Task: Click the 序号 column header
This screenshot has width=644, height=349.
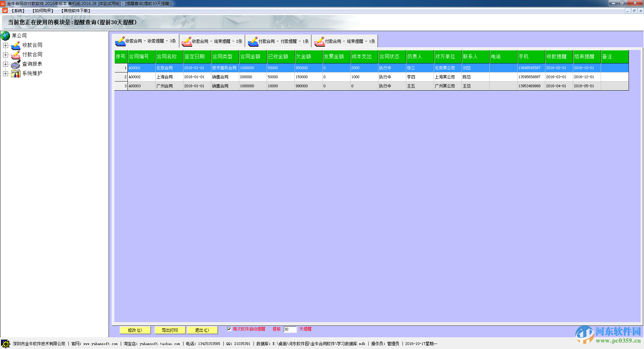Action: 121,57
